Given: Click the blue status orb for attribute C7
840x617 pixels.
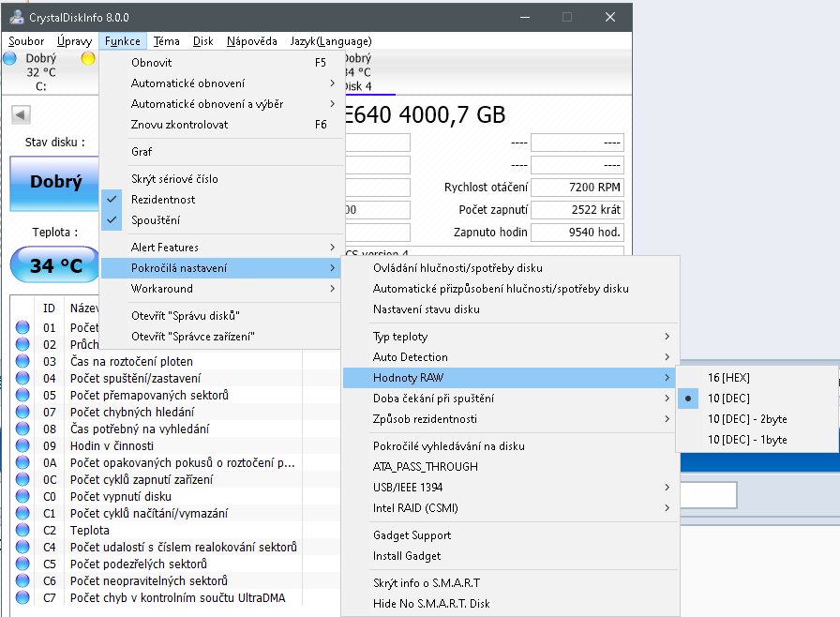Looking at the screenshot, I should pyautogui.click(x=22, y=597).
